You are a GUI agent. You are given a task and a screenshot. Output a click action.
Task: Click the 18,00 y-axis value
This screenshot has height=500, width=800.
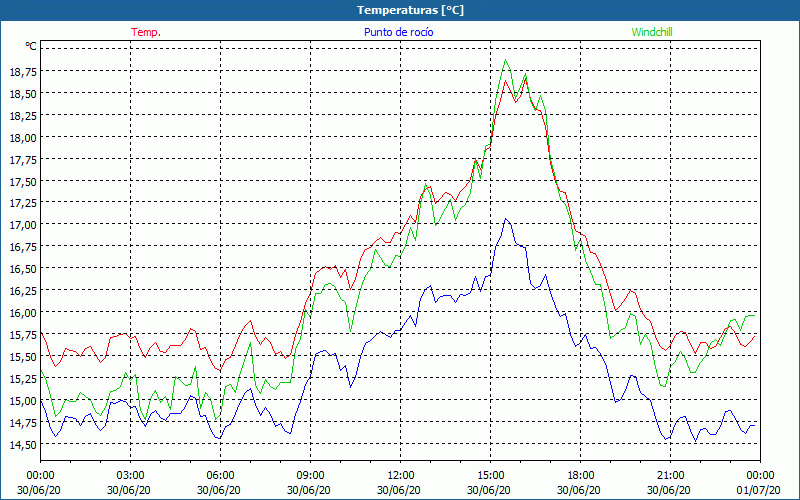pos(23,137)
